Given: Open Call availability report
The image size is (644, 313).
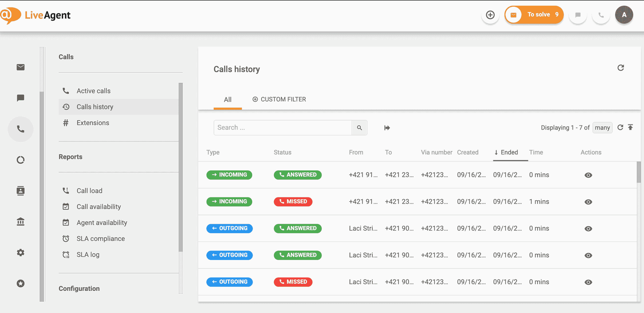Looking at the screenshot, I should pyautogui.click(x=118, y=207).
